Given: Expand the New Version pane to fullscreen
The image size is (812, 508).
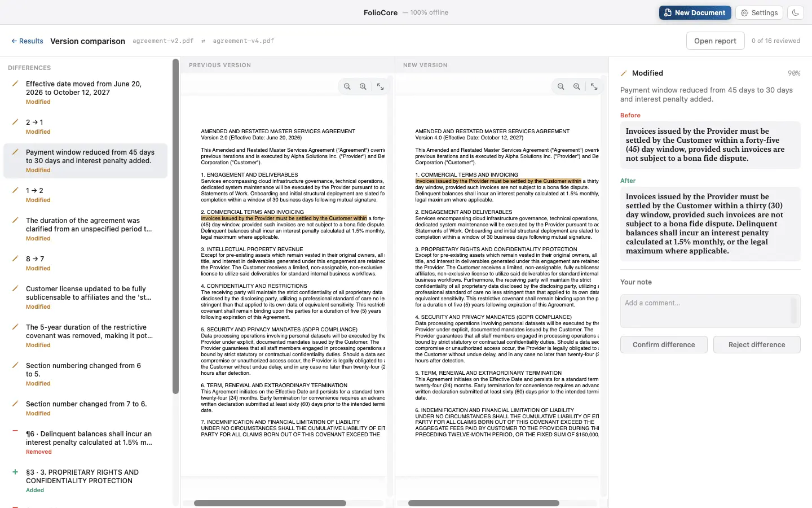Looking at the screenshot, I should click(x=594, y=86).
